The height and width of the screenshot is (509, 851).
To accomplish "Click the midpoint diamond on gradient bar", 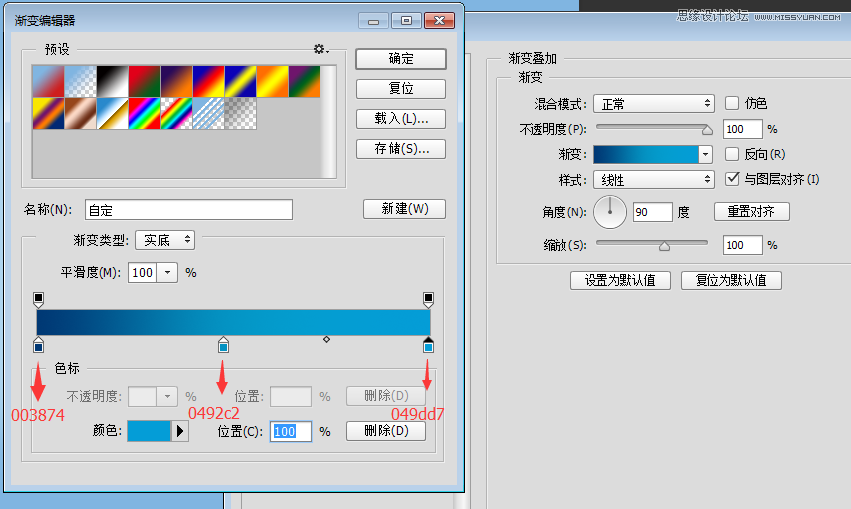I will click(x=326, y=340).
